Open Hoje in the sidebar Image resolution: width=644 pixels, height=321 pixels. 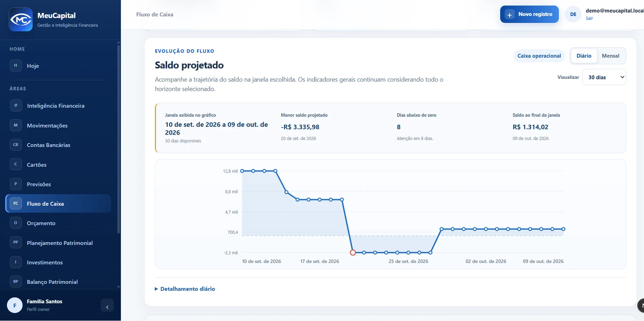(58, 66)
